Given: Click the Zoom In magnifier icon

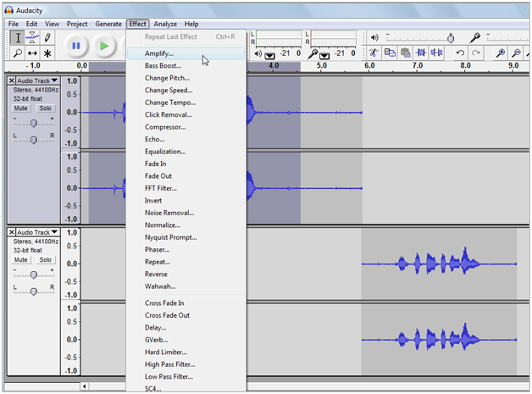Looking at the screenshot, I should (501, 53).
